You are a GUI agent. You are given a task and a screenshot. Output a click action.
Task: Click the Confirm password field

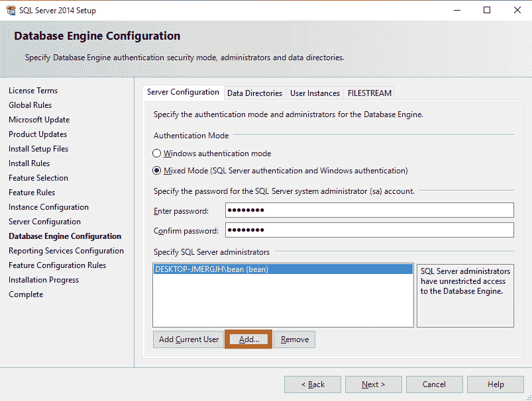369,231
